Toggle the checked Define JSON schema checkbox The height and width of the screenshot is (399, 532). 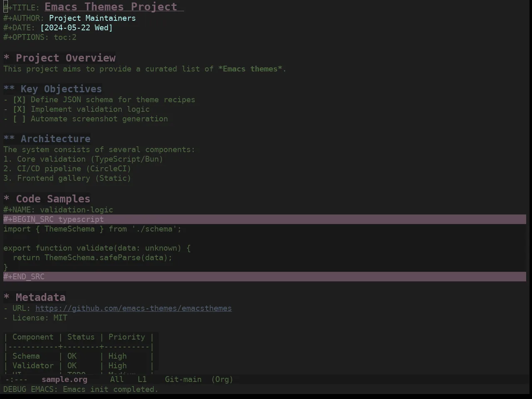coord(19,100)
